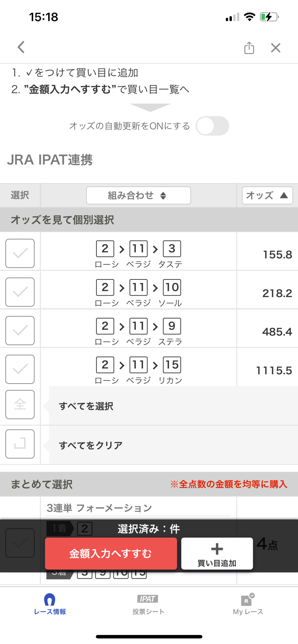Viewport: 298px width, 644px height.
Task: Check the 2>11>10 combination box
Action: tap(20, 292)
